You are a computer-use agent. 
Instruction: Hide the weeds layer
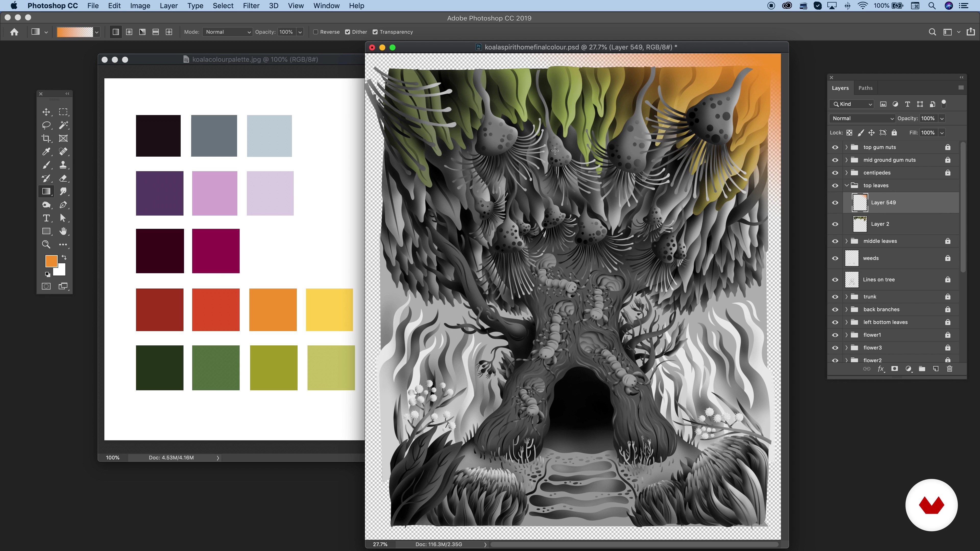(835, 258)
